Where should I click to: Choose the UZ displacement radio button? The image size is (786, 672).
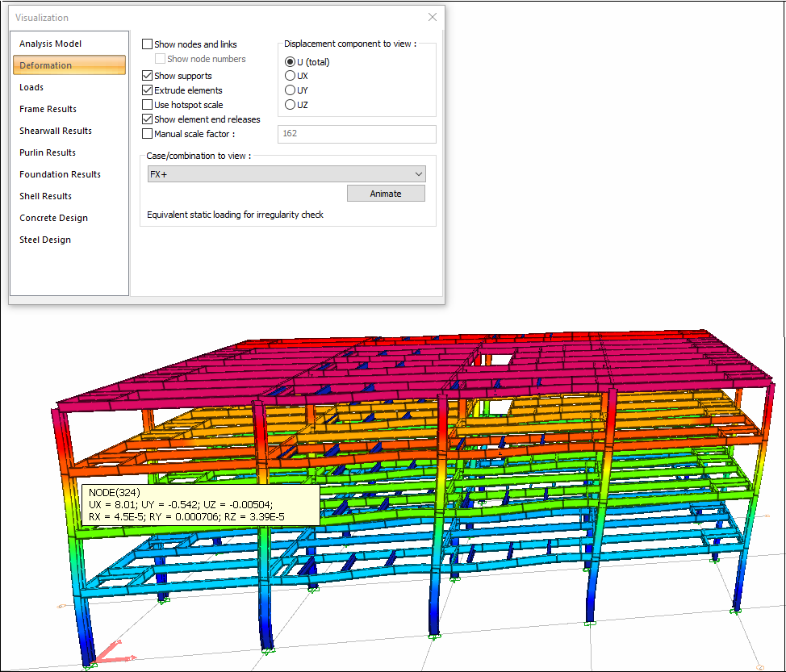tap(290, 105)
